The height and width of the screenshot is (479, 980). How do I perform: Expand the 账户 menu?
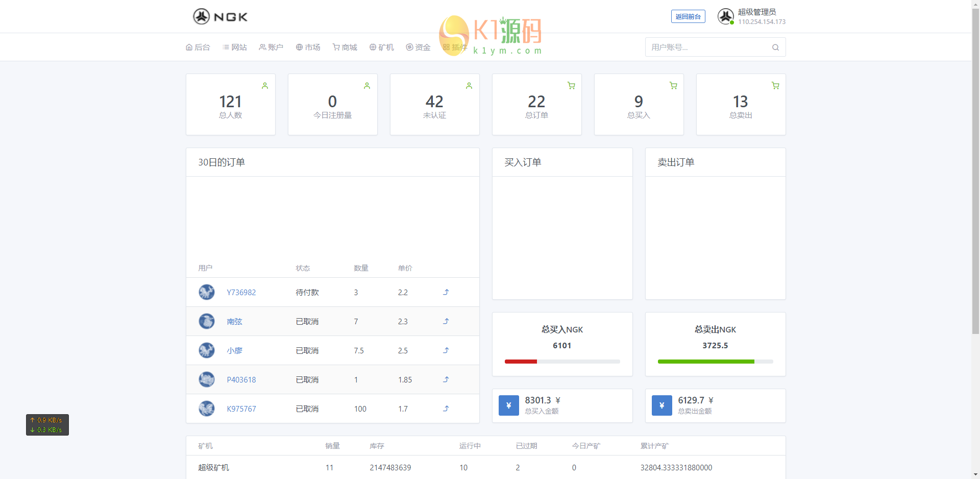[271, 47]
